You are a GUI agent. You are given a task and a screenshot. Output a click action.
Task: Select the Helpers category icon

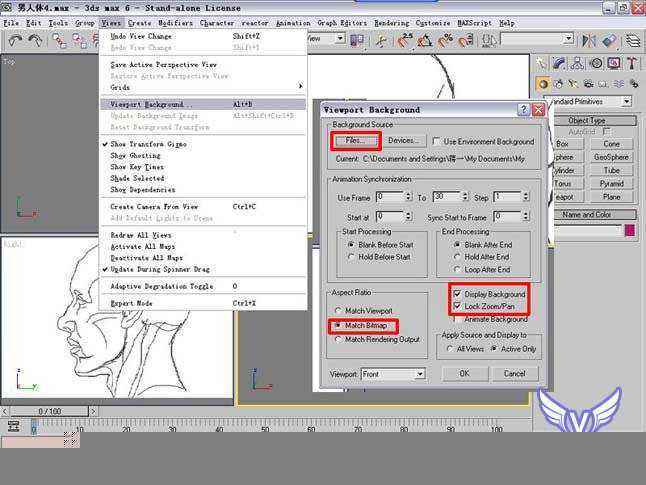coord(604,84)
